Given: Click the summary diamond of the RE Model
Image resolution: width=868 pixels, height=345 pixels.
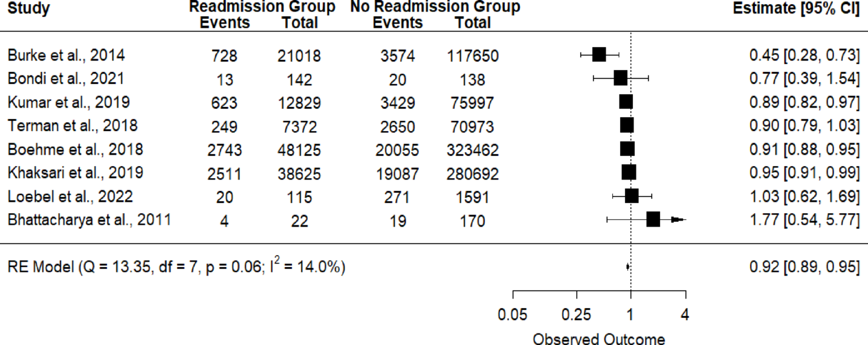Looking at the screenshot, I should pyautogui.click(x=628, y=266).
